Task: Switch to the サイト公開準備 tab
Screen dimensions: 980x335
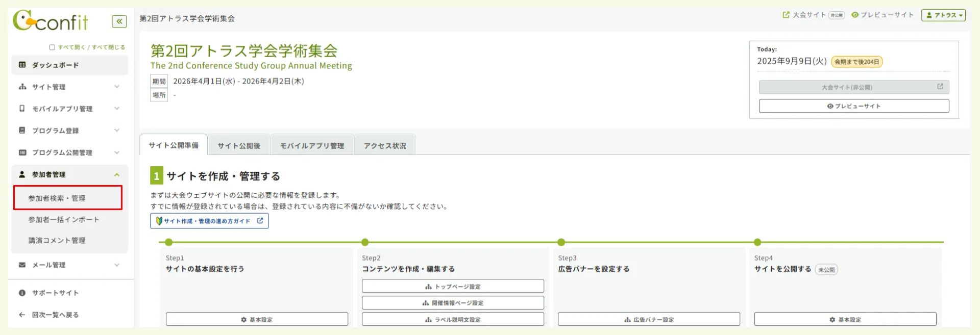Action: point(174,145)
